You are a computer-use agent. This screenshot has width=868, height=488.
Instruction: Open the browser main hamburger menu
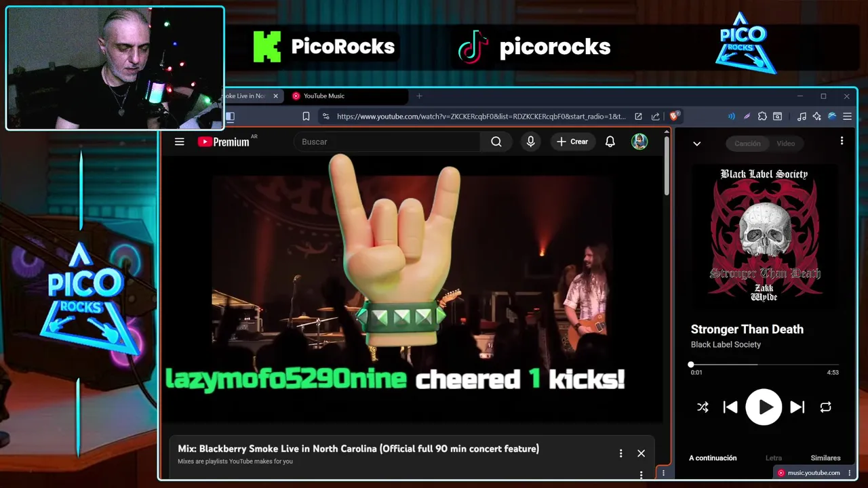[847, 117]
